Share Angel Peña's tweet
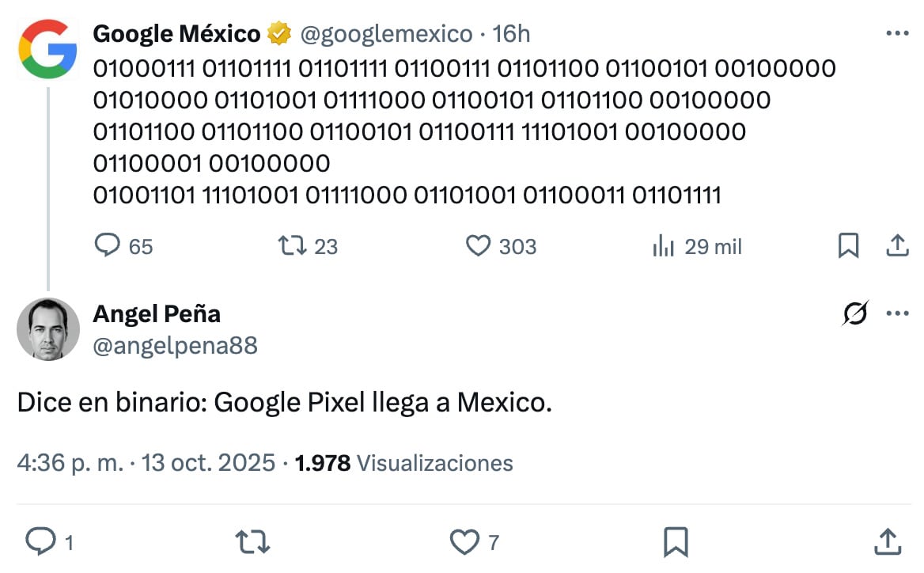Screen dimensions: 924x573 888,541
